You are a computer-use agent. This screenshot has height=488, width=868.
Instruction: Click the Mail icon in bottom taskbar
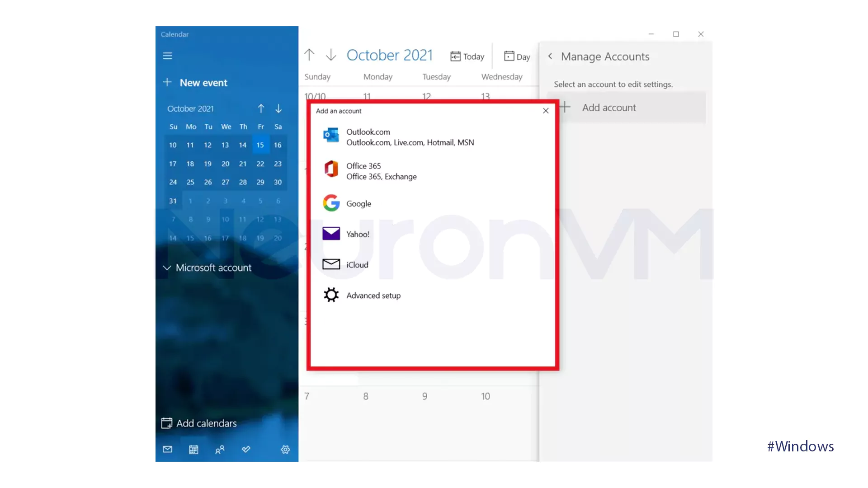(x=168, y=449)
